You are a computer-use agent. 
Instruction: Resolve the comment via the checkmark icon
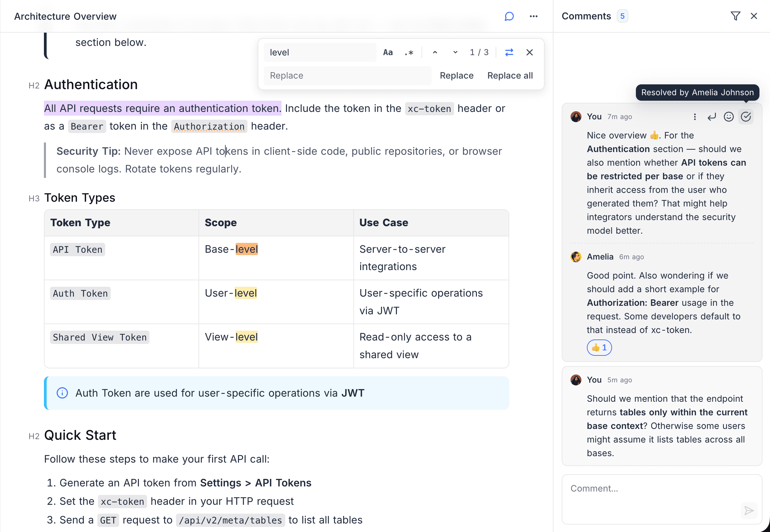pos(746,117)
